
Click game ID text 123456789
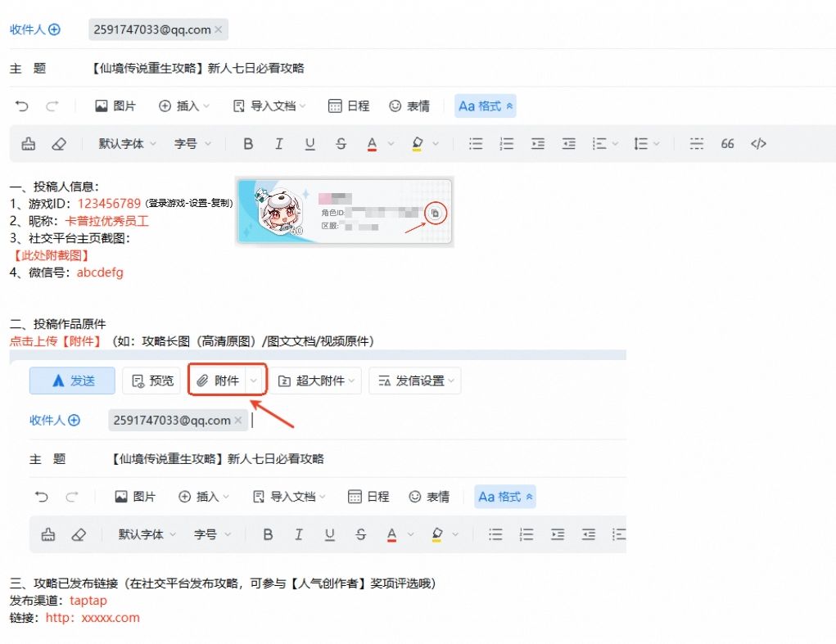click(x=109, y=204)
